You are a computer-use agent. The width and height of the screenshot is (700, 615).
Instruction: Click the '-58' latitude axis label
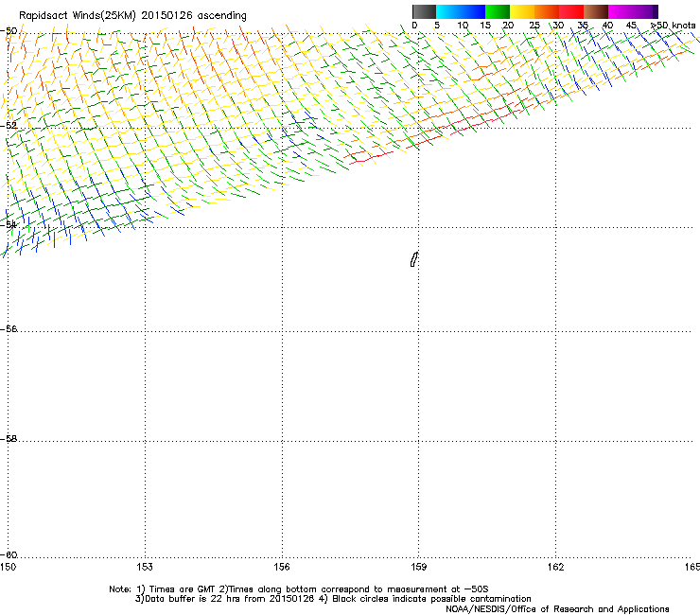tap(9, 439)
